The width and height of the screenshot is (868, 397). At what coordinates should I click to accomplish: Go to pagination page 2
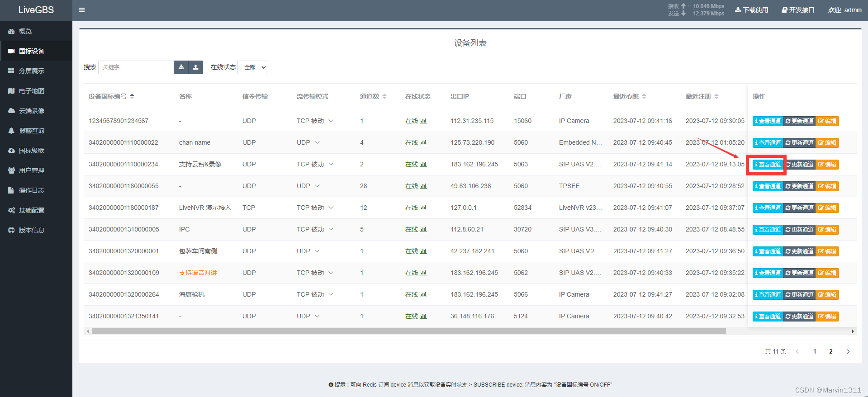pyautogui.click(x=831, y=351)
